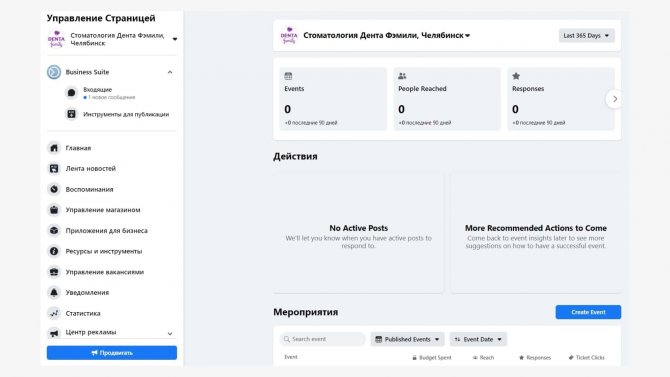Click the Управление вакансиями briefcase icon
Viewport: 670px width, 377px height.
[x=54, y=272]
